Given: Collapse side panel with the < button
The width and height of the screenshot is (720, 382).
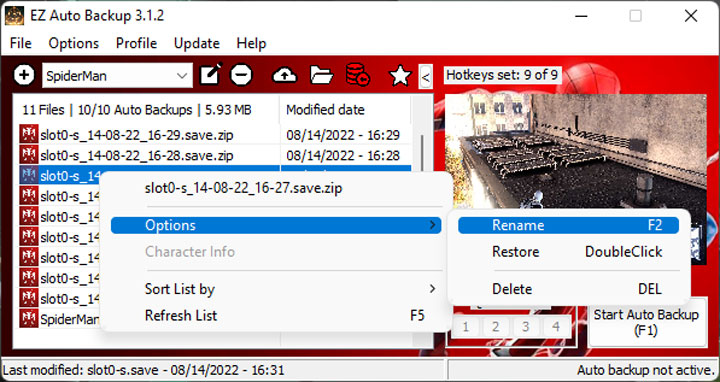Looking at the screenshot, I should coord(426,77).
